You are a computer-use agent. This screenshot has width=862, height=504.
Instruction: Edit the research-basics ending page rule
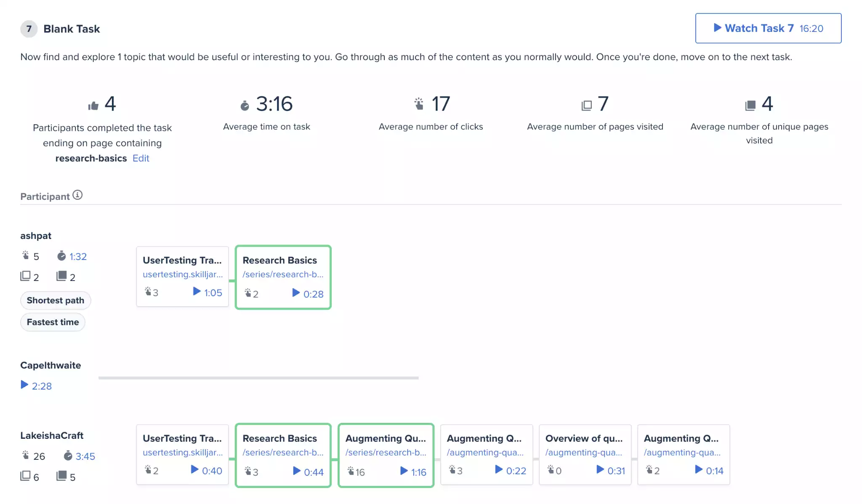[141, 158]
